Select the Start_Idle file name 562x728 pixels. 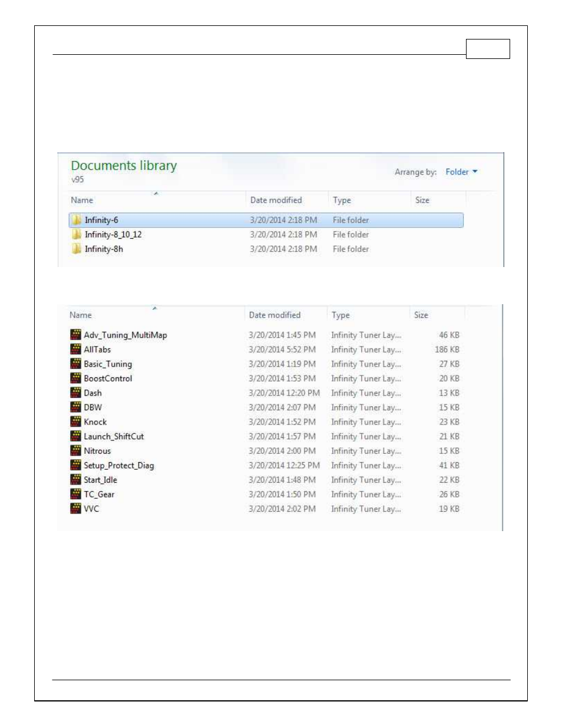100,480
